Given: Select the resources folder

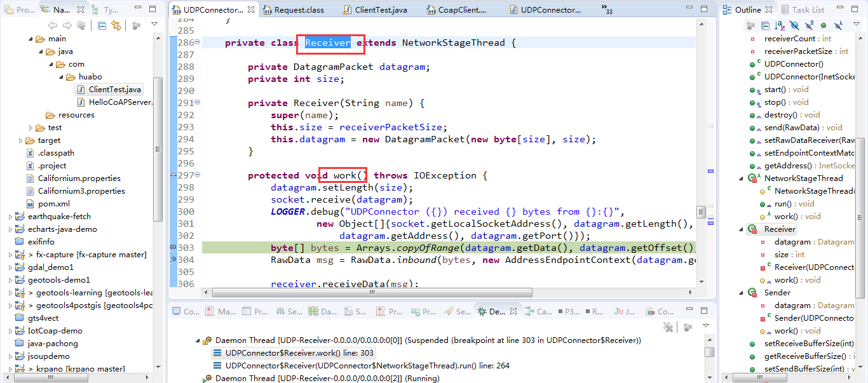Looking at the screenshot, I should coord(71,115).
